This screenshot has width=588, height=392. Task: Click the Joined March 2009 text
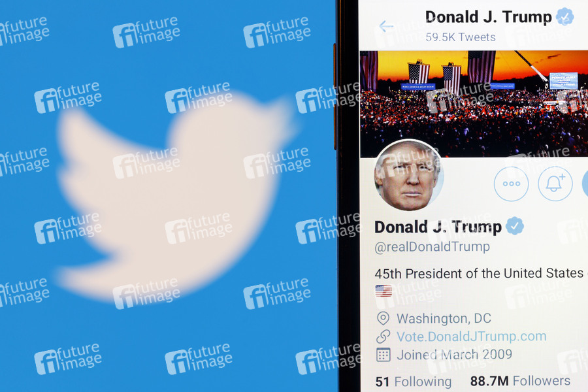tap(455, 355)
